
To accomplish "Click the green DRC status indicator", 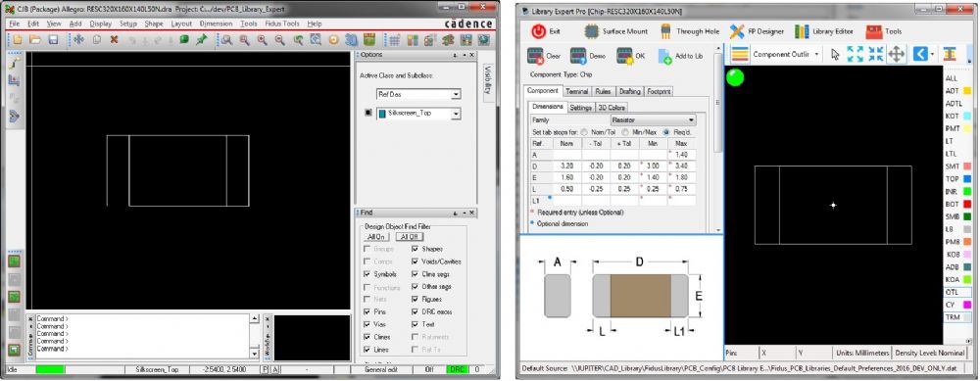I will click(x=457, y=369).
